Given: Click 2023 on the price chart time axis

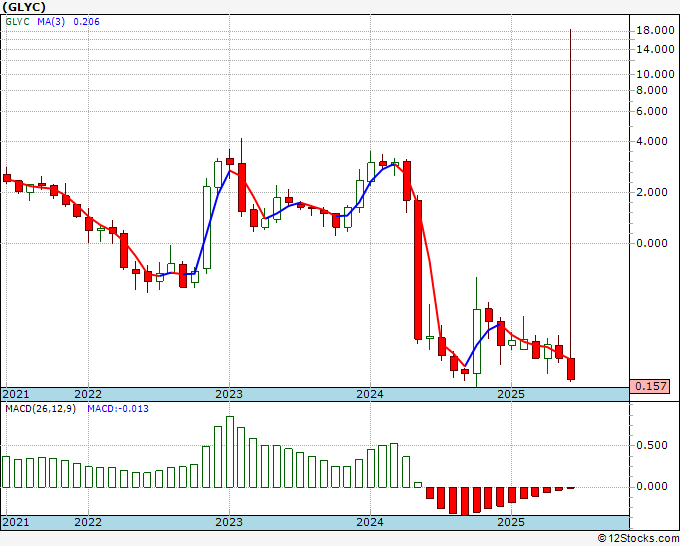Looking at the screenshot, I should (229, 394).
